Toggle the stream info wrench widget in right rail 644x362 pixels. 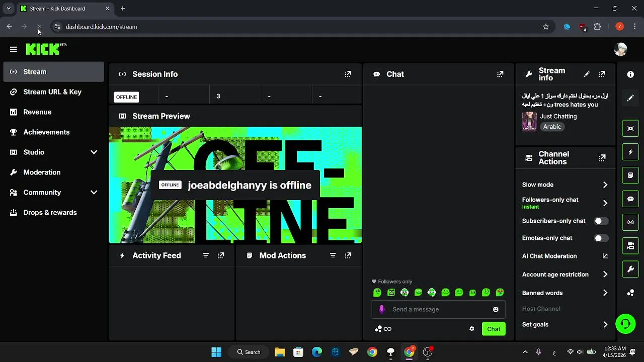coord(630,269)
